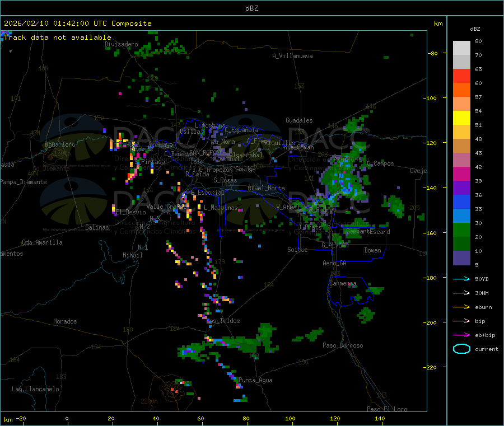Click the '100' tick on the bottom axis
The height and width of the screenshot is (426, 504).
pyautogui.click(x=290, y=418)
